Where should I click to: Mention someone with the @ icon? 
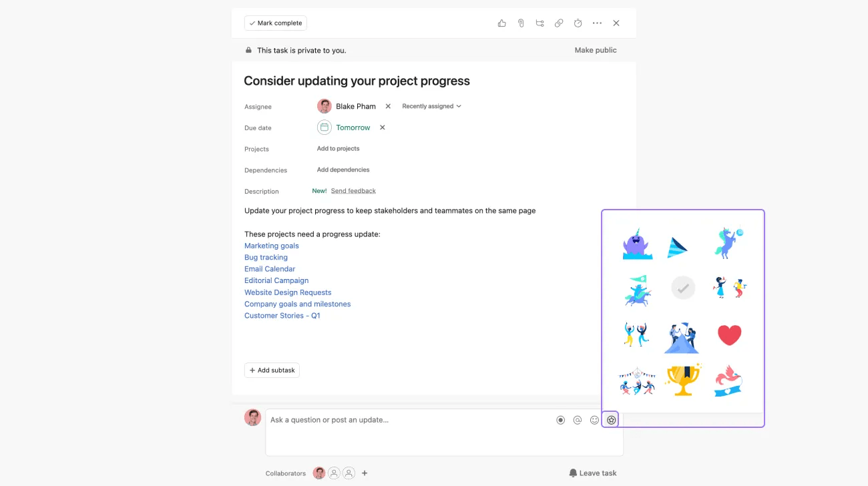pos(577,419)
